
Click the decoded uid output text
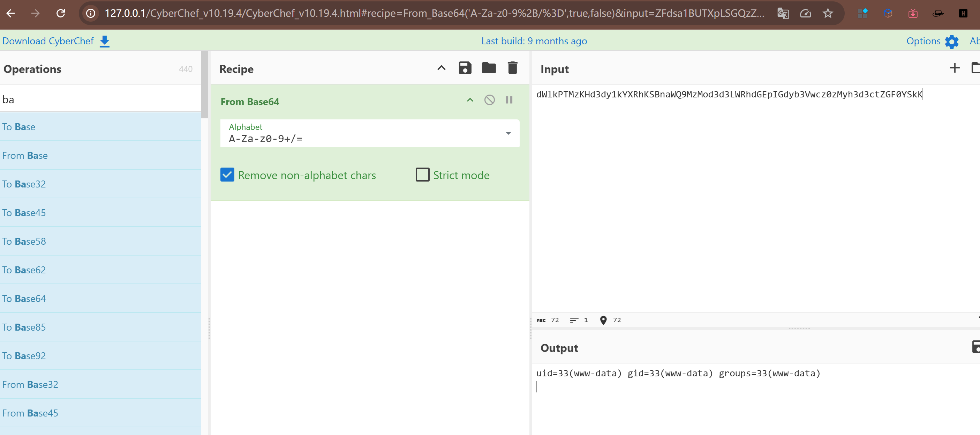(678, 373)
